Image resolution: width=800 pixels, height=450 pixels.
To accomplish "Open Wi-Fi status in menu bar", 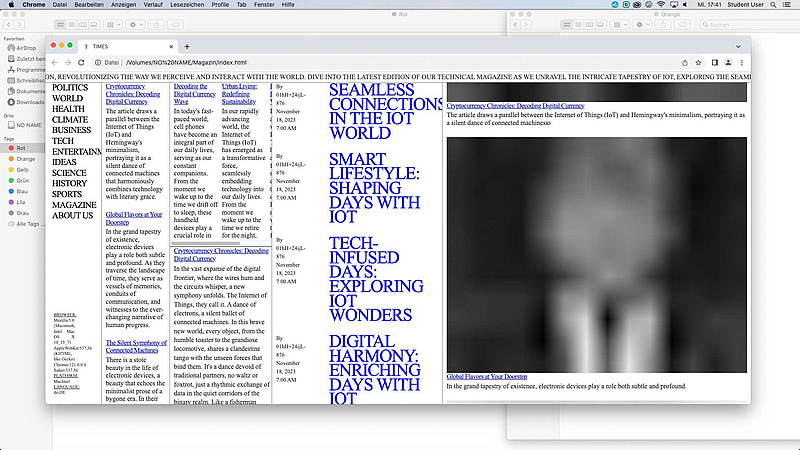I will (661, 5).
